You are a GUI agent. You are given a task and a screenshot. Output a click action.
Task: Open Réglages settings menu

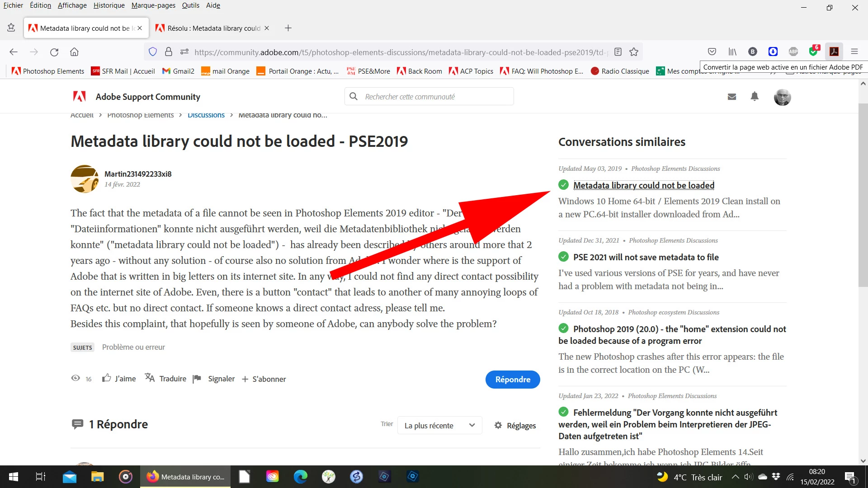[515, 425]
